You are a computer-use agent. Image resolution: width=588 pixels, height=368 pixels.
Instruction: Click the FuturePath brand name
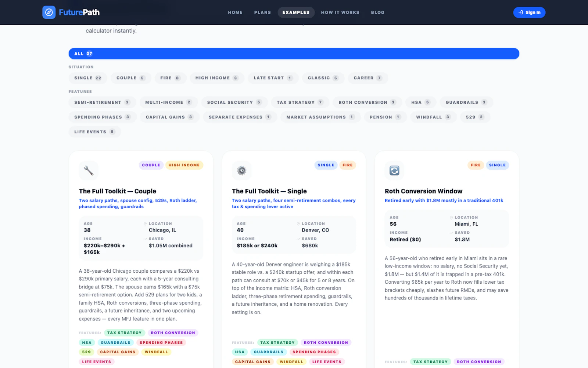tap(79, 13)
